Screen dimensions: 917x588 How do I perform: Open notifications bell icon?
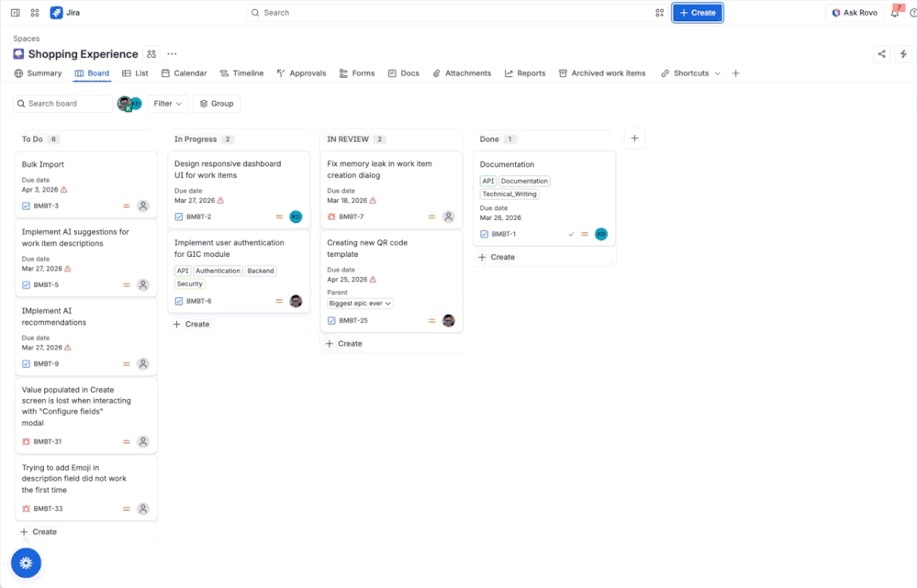point(895,12)
